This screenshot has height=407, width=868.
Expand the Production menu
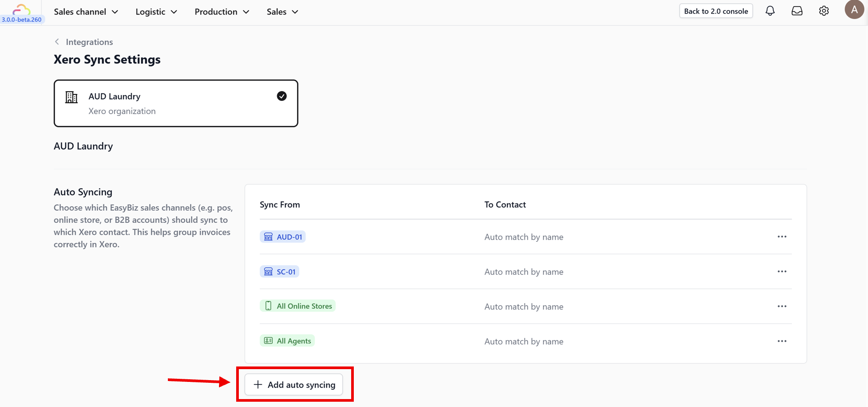222,12
